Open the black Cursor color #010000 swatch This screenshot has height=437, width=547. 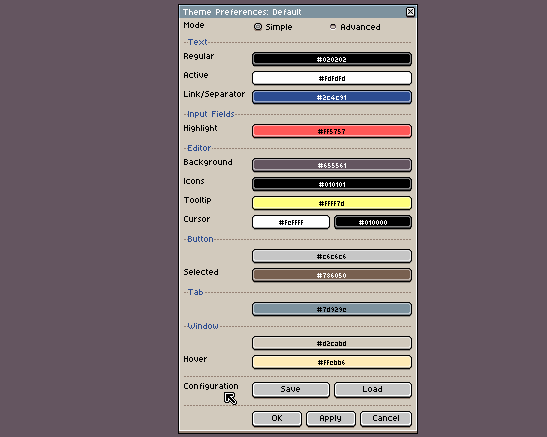[x=373, y=222]
